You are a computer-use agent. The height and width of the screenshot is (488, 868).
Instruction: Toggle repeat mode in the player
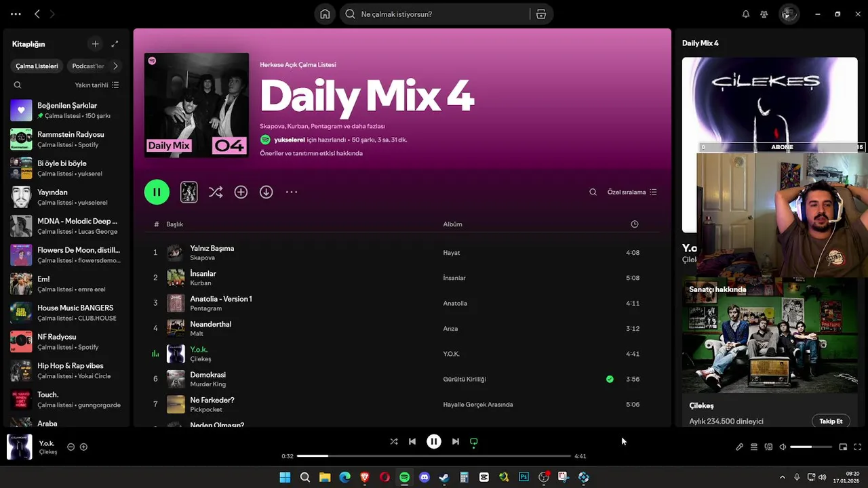474,442
